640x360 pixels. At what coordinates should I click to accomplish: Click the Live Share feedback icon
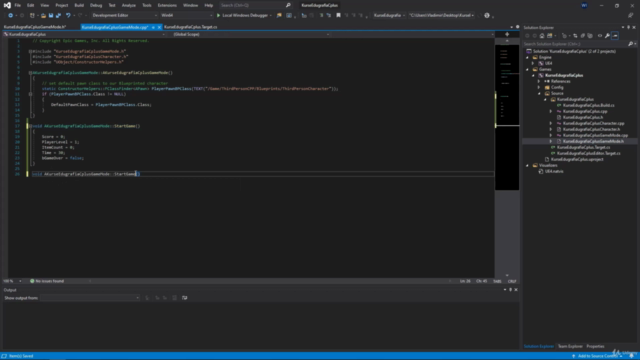631,16
